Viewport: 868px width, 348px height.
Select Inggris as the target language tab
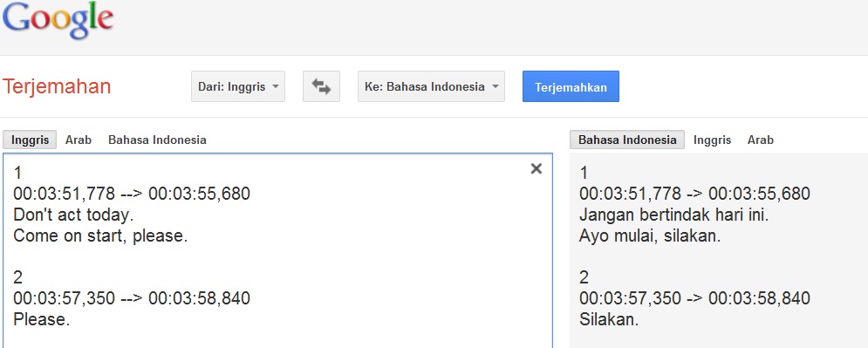pyautogui.click(x=712, y=140)
